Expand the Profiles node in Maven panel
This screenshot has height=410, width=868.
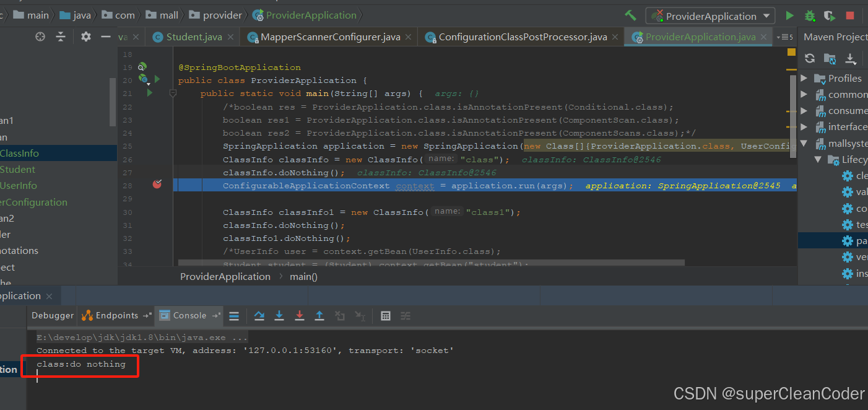pos(804,78)
